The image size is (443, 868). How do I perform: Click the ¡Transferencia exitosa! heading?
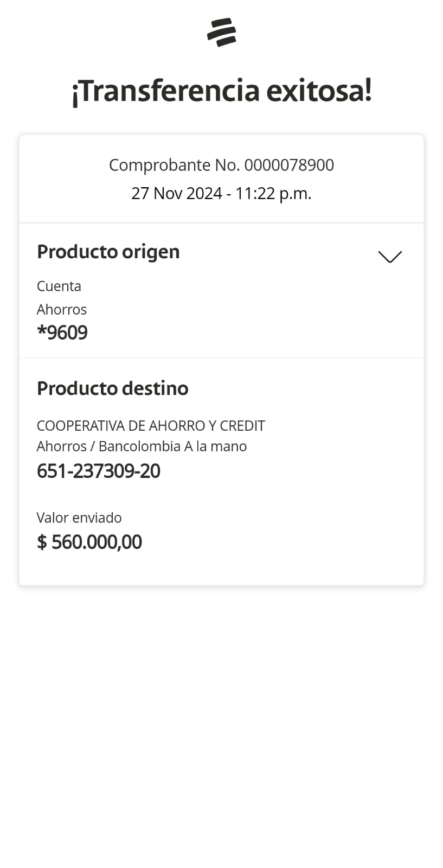(x=221, y=91)
